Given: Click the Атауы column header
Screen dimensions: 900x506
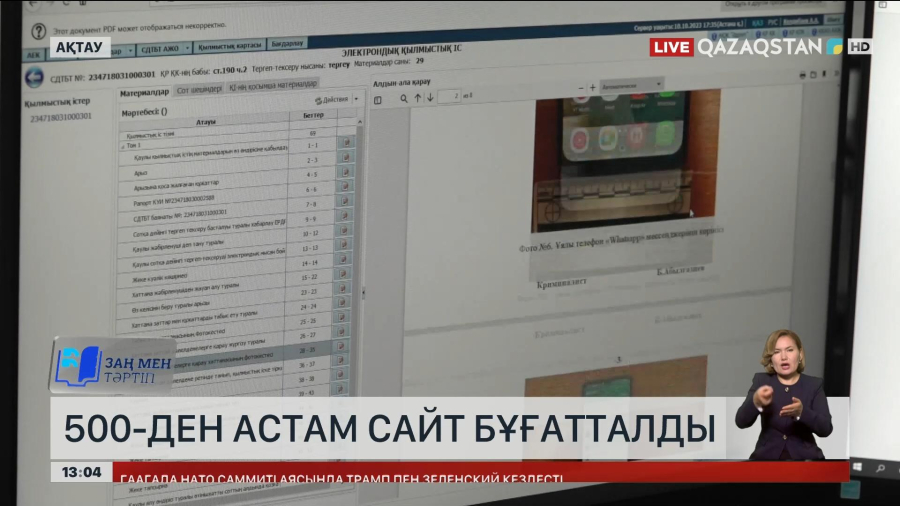Looking at the screenshot, I should click(x=205, y=122).
